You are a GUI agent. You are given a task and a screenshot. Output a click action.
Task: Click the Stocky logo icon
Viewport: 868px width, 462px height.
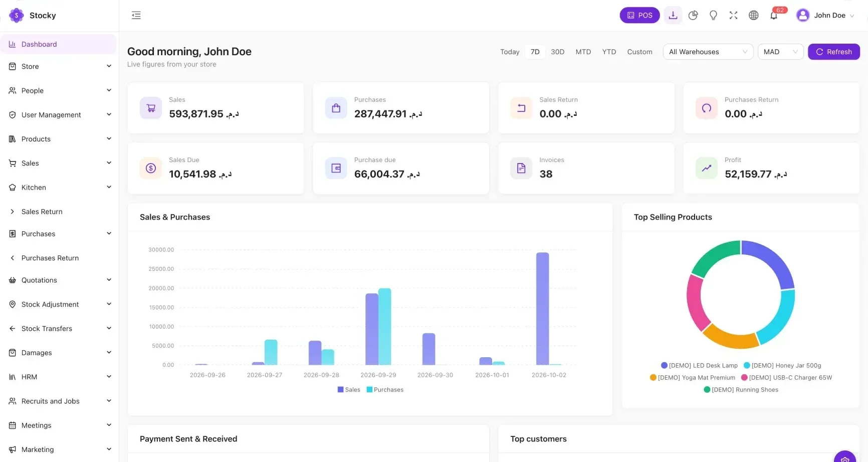tap(17, 16)
